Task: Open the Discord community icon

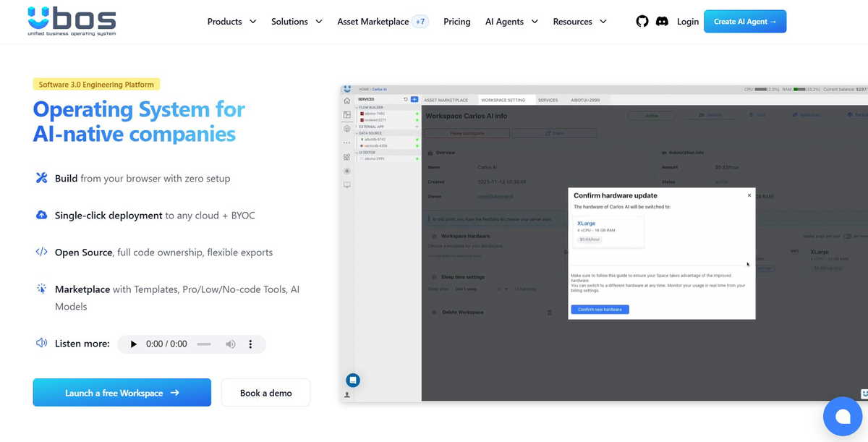Action: [662, 22]
